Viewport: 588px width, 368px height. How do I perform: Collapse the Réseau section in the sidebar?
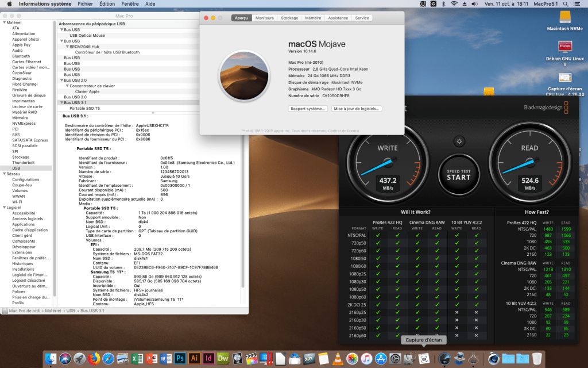tap(4, 174)
